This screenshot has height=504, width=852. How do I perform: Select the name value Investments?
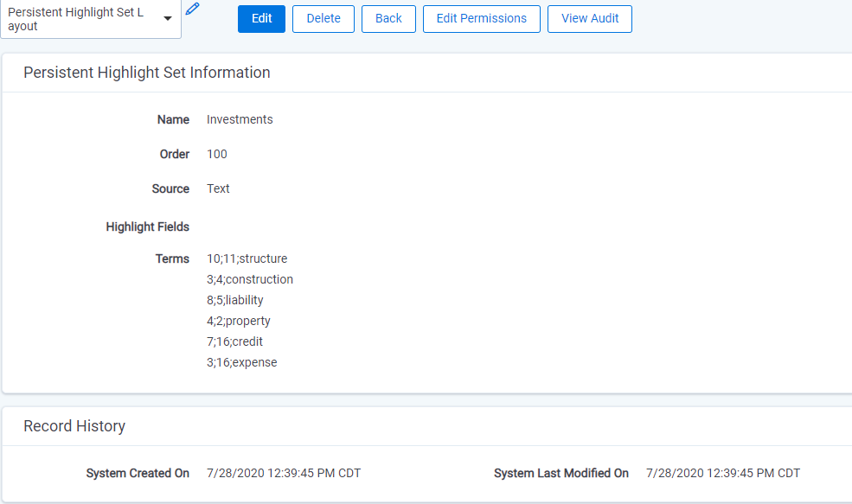point(240,119)
